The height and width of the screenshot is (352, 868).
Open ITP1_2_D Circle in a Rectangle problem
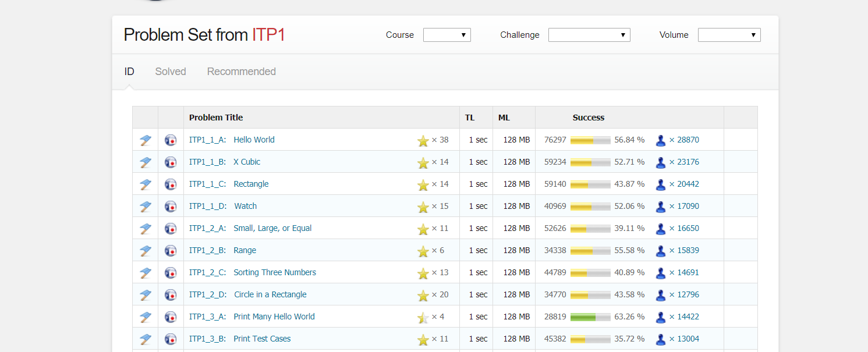pos(248,294)
